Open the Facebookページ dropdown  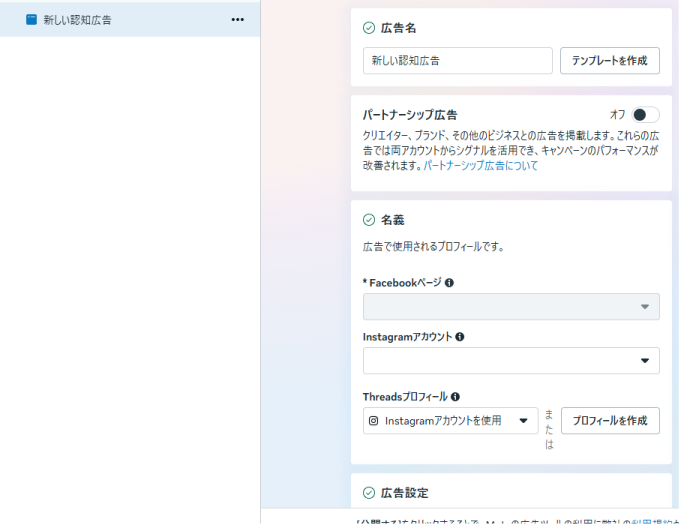click(511, 306)
